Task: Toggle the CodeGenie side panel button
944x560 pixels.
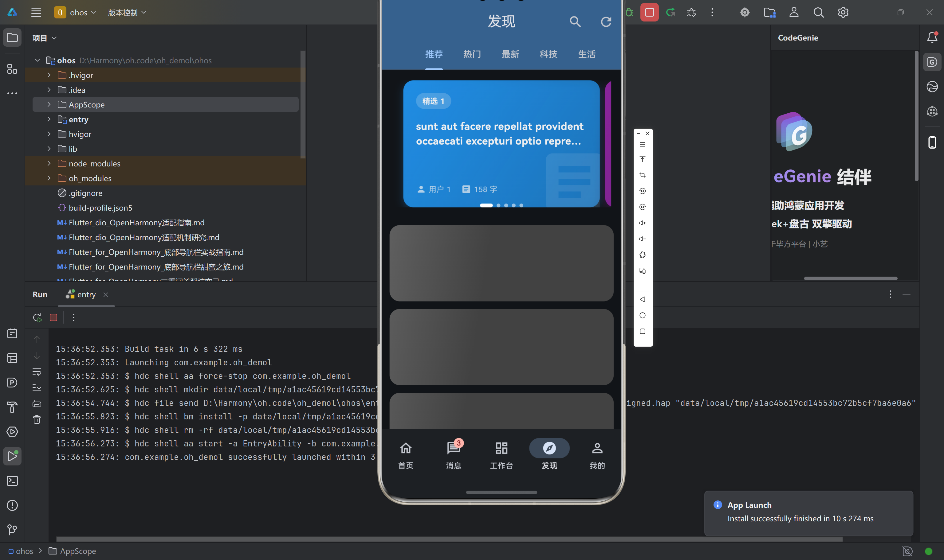Action: (932, 62)
